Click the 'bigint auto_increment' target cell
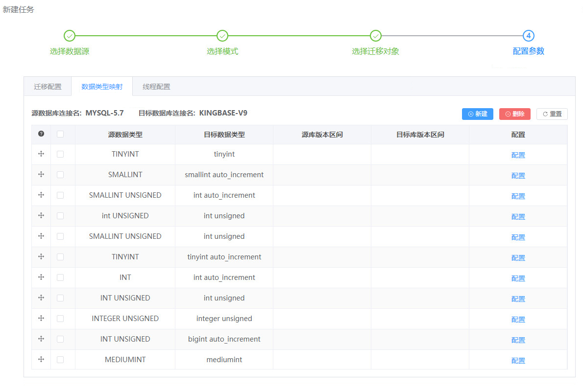Image resolution: width=583 pixels, height=392 pixels. point(224,339)
